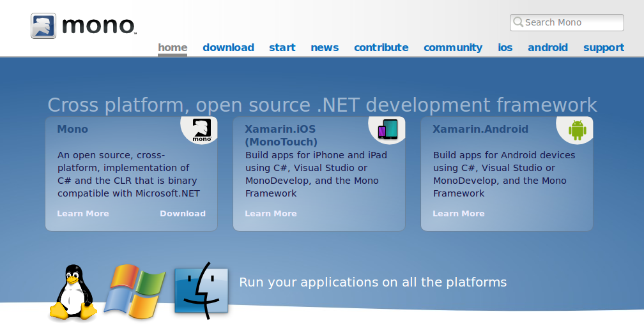Image resolution: width=644 pixels, height=328 pixels.
Task: Click Learn More in the Mono card
Action: 83,214
